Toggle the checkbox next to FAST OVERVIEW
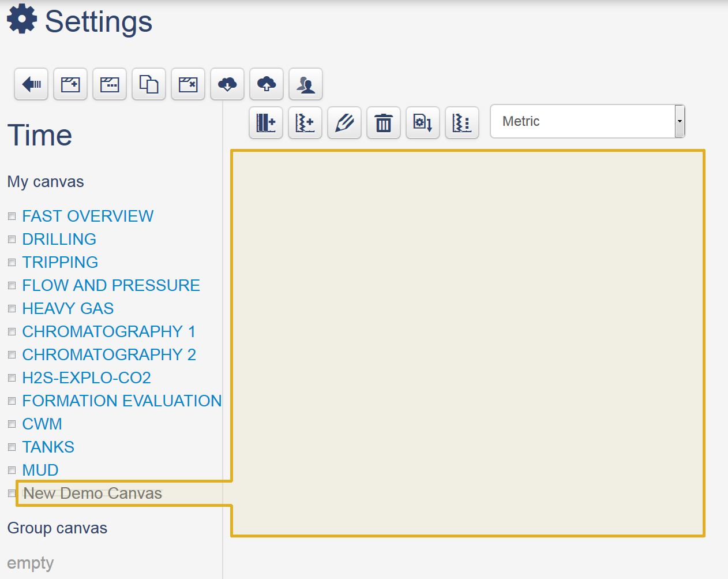The width and height of the screenshot is (728, 579). coord(12,216)
